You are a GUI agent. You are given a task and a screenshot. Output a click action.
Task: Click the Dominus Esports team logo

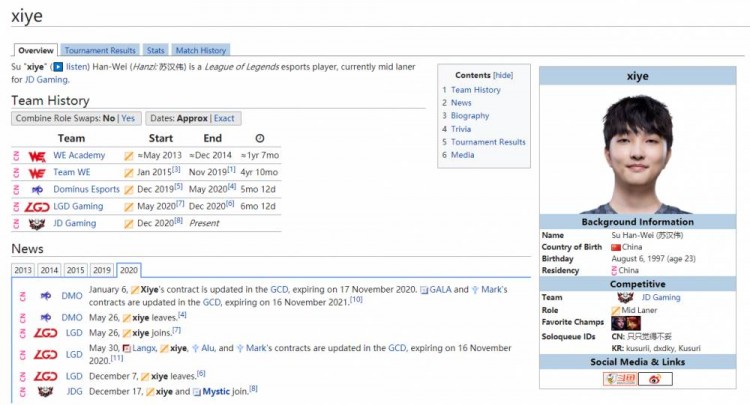[37, 189]
